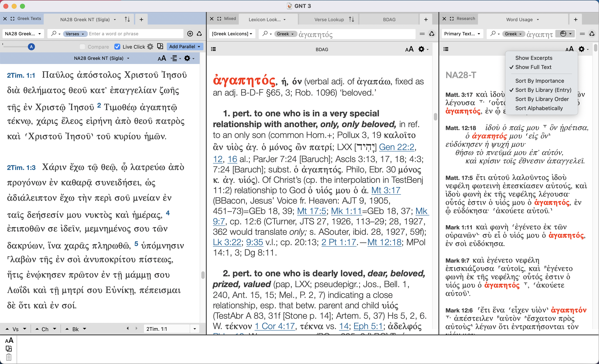Select Sort Alphabetically from the menu
The image size is (599, 364).
539,108
